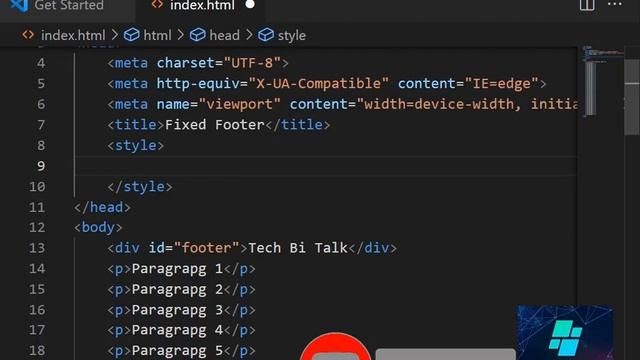
Task: Click the "Paragrapg 4" text
Action: (177, 330)
